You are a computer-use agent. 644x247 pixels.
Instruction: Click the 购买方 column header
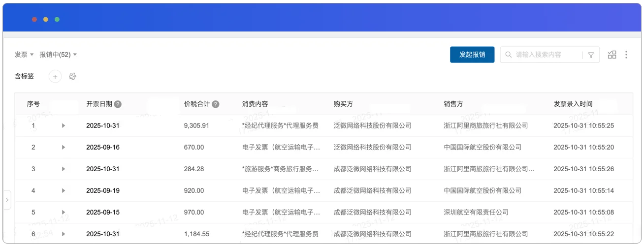[344, 104]
